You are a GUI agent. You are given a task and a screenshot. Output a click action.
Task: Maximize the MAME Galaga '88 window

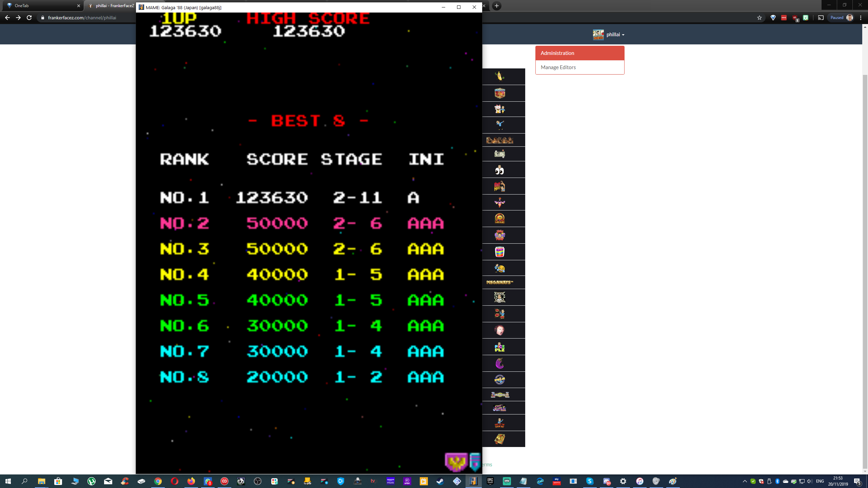point(459,7)
